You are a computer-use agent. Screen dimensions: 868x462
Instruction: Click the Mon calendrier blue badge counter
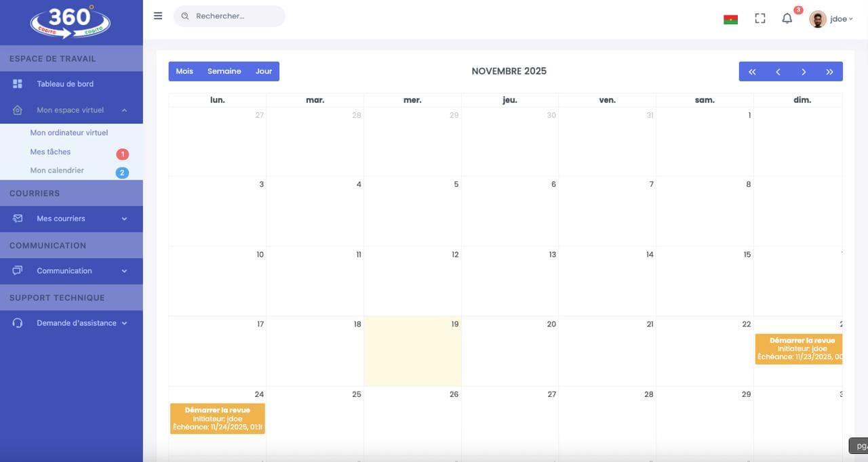pos(122,172)
